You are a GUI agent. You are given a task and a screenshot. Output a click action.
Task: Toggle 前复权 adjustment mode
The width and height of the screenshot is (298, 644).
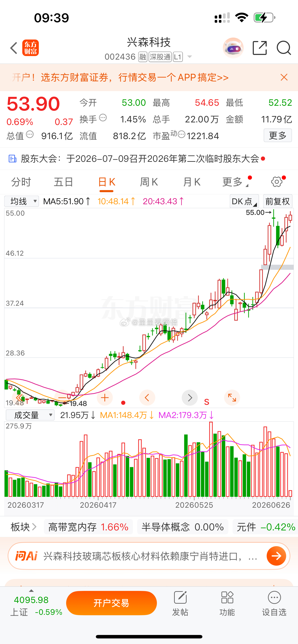point(278,201)
